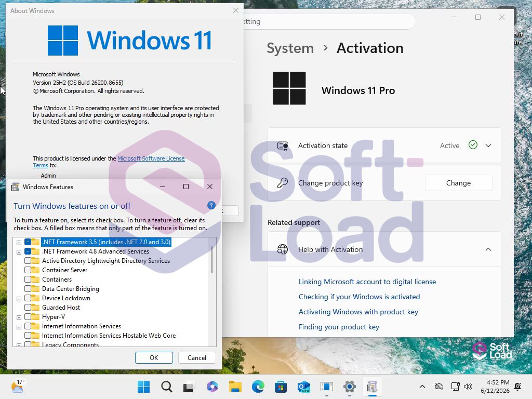Enable the Device Lockdown checkbox
Screen dimensions: 532x399
click(x=28, y=298)
